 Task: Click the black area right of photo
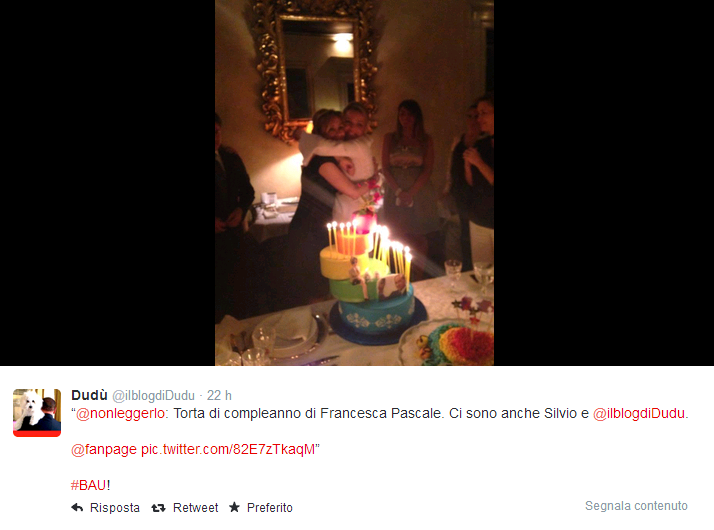point(604,182)
